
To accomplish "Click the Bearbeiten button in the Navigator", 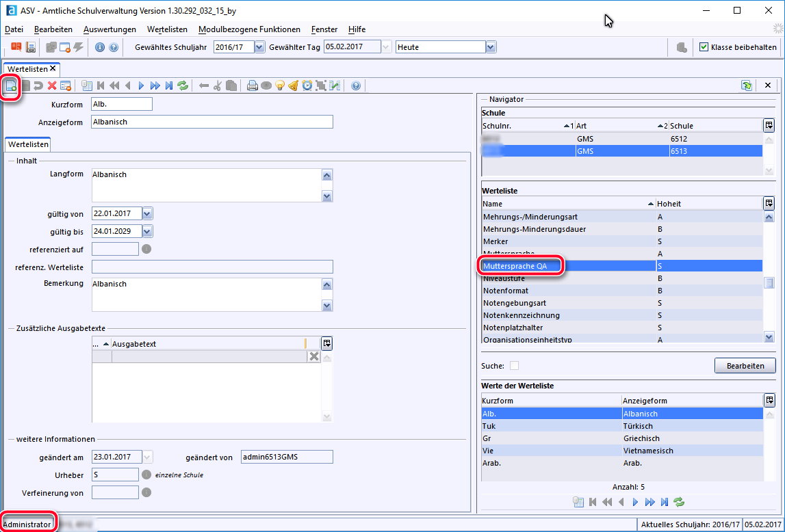I will click(x=745, y=366).
